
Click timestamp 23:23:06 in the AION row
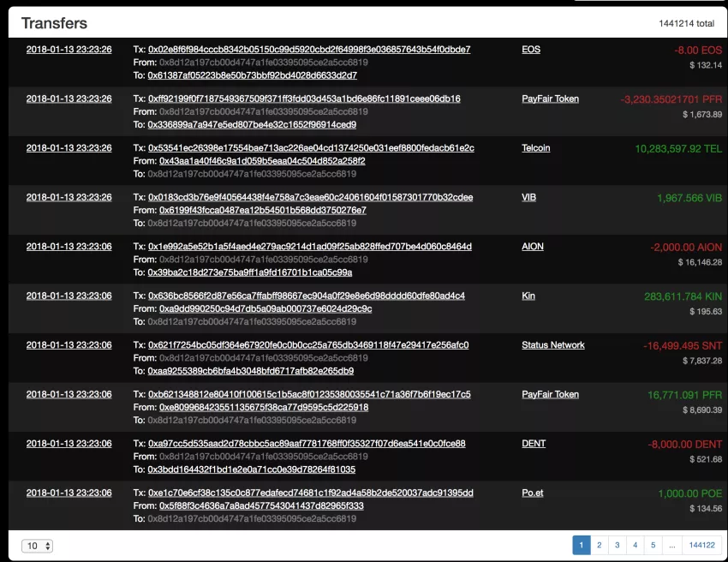69,246
